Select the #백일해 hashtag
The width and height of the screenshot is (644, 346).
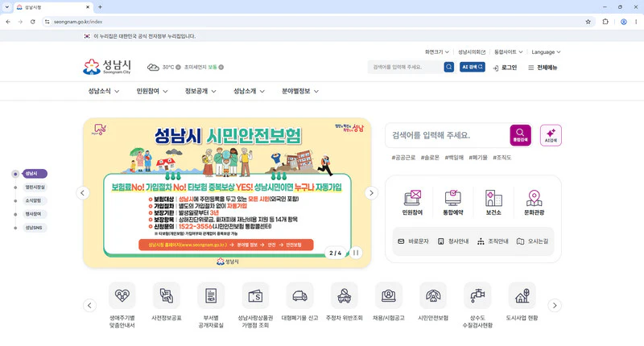[454, 158]
